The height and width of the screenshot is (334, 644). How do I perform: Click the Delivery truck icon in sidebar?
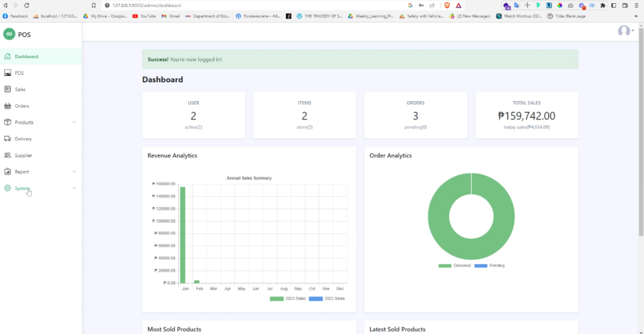tap(8, 139)
